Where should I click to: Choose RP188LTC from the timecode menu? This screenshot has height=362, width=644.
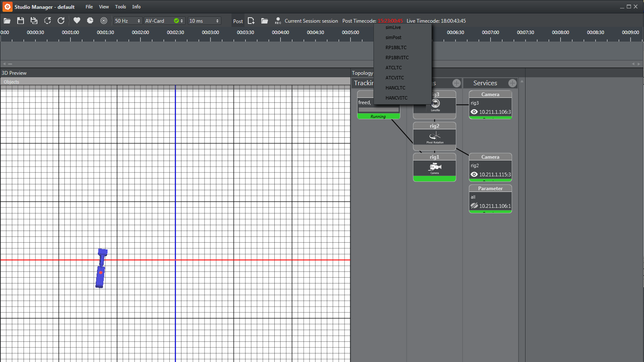point(396,47)
